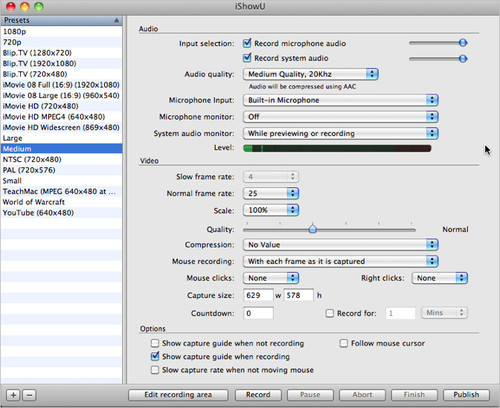Select the 720p preset

point(61,42)
